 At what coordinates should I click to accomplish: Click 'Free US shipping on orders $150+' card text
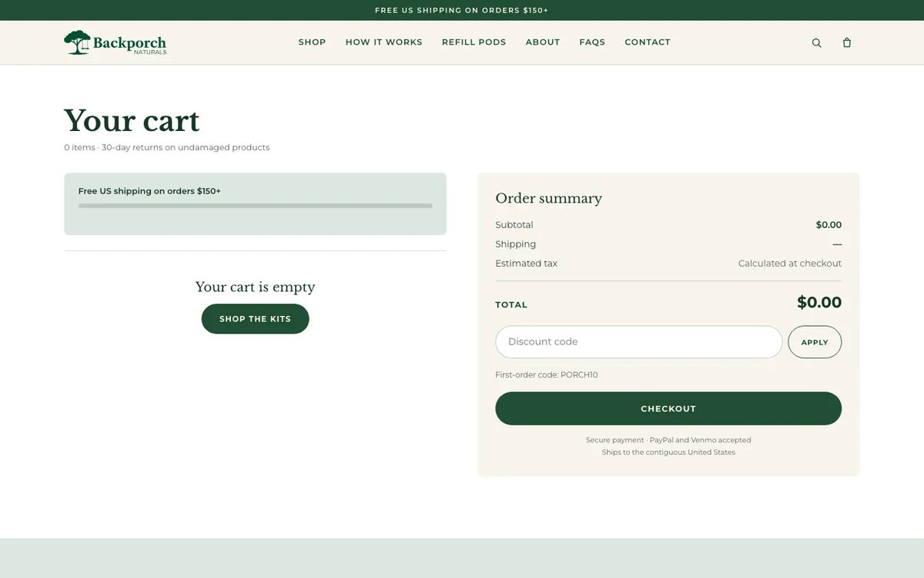click(x=149, y=191)
